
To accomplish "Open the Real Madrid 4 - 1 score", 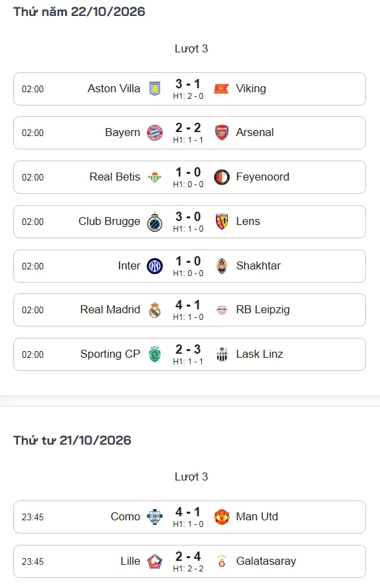I will coord(188,305).
